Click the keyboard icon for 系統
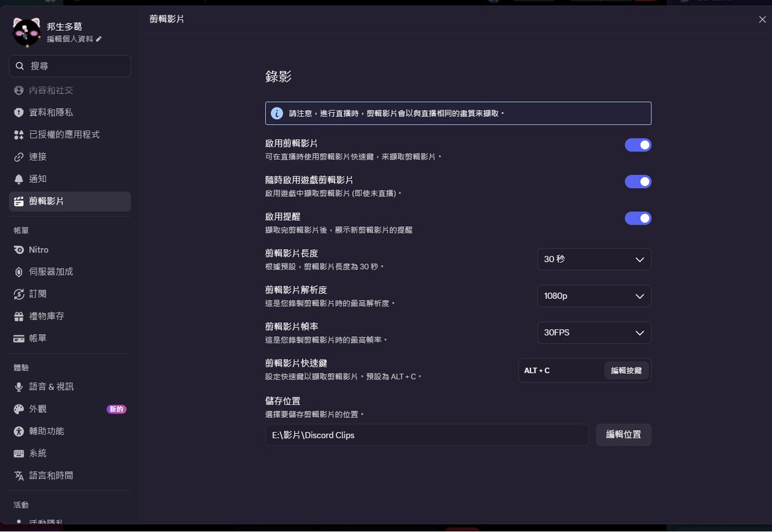The height and width of the screenshot is (532, 772). coord(19,453)
